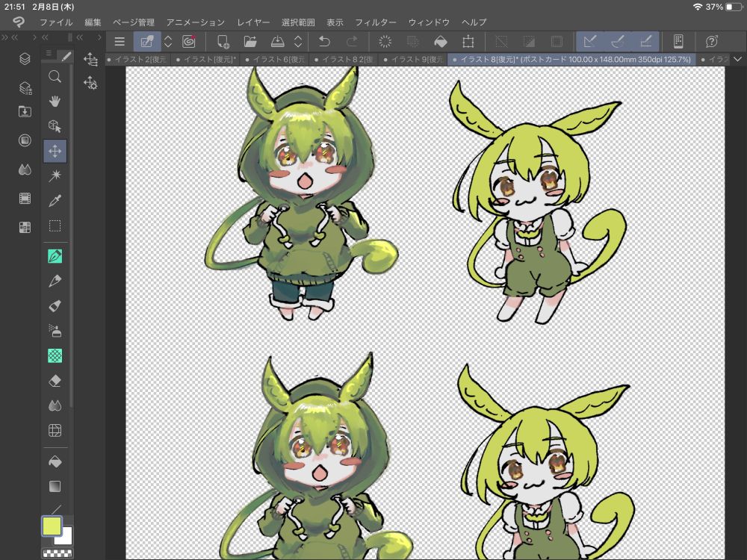Click the up-down stepper beside the edit button
The image size is (747, 560).
click(x=168, y=42)
